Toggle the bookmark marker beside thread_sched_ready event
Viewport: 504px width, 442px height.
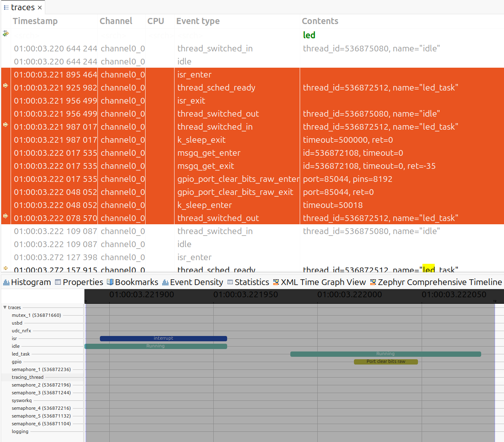click(5, 86)
